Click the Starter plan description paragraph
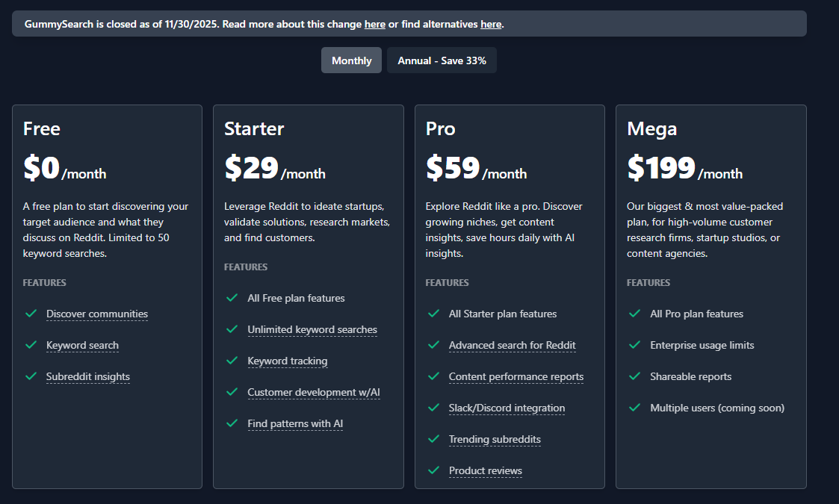Screen dimensions: 839x504 (307, 222)
